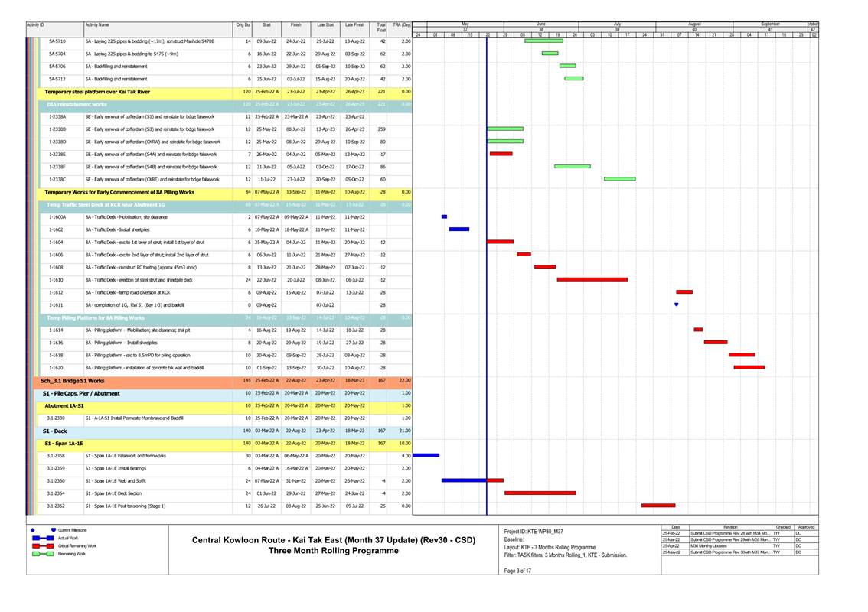Screen dimensions: 868x612
Task: Click the green Remaining Work legend bar
Action: 43,553
